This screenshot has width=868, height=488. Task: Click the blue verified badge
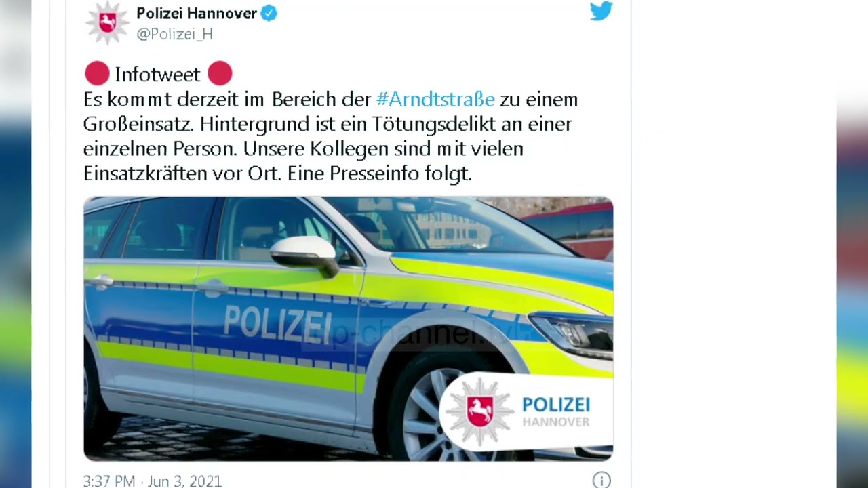(269, 14)
